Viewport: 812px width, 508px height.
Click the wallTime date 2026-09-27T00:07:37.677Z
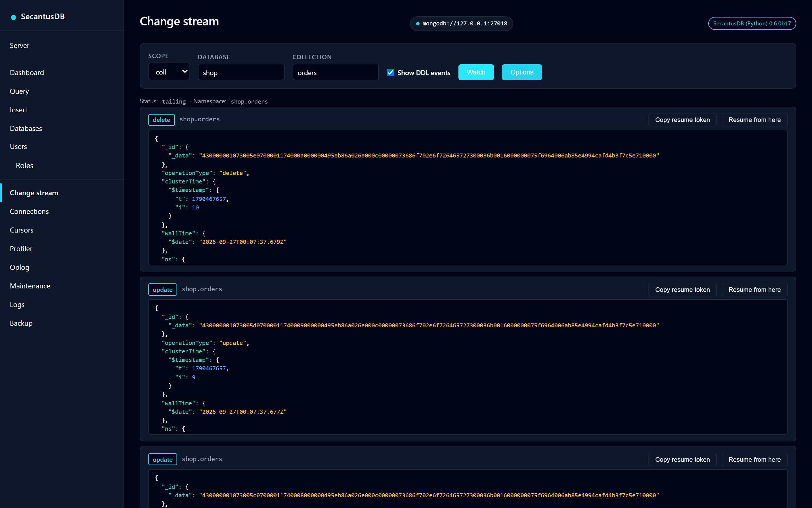pyautogui.click(x=243, y=412)
